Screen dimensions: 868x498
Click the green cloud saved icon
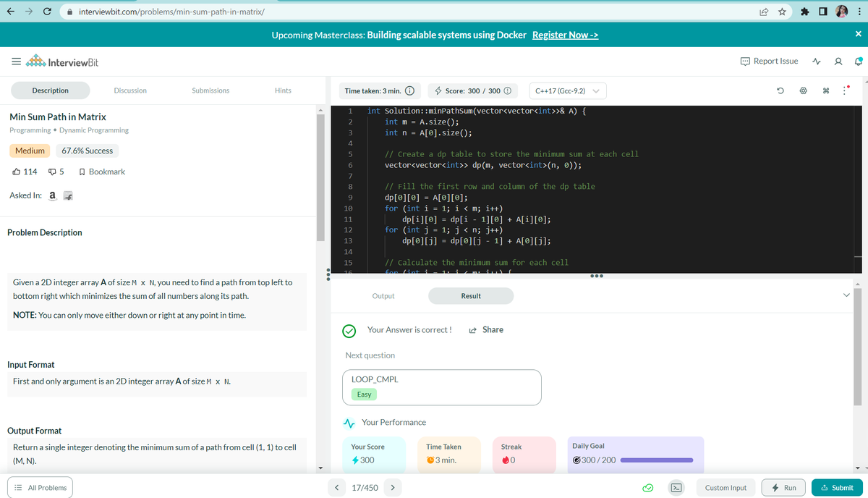pos(650,488)
